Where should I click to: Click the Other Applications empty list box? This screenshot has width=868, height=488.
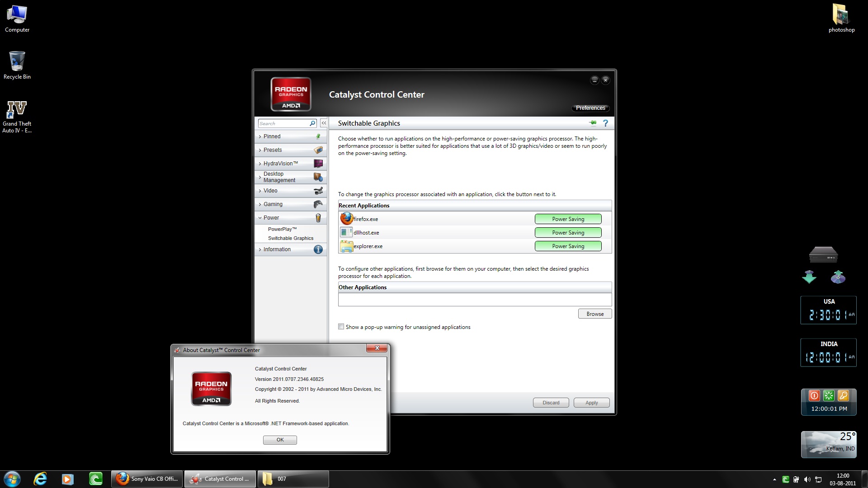[475, 300]
